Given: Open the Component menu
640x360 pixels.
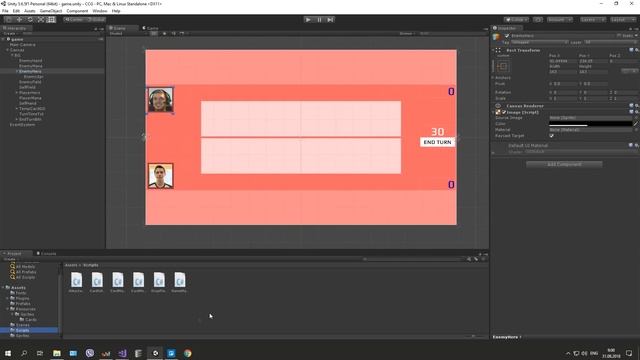Looking at the screenshot, I should tap(77, 11).
